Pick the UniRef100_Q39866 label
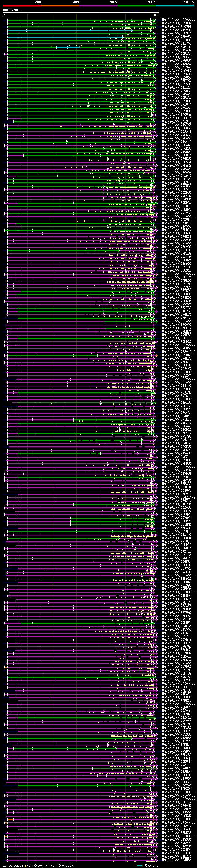The height and width of the screenshot is (868, 197). 177,91
